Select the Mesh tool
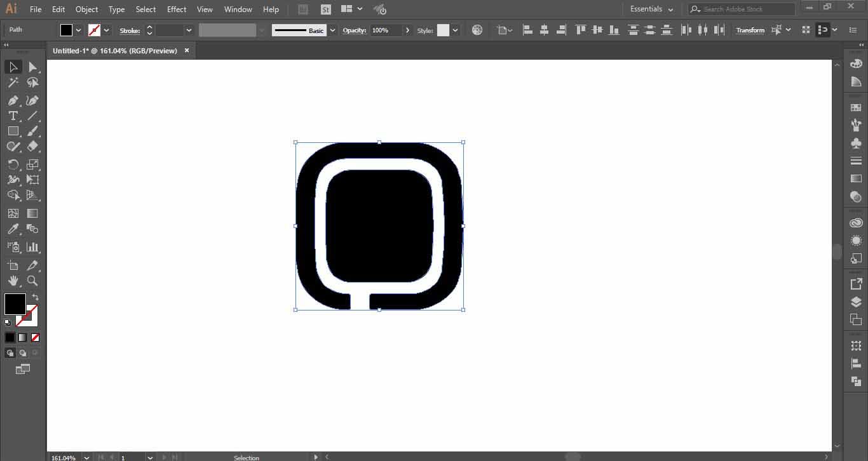Viewport: 868px width, 461px height. (13, 213)
